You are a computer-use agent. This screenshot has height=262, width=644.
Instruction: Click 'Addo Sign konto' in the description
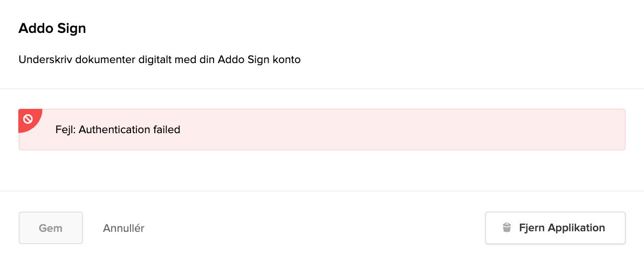tap(259, 59)
